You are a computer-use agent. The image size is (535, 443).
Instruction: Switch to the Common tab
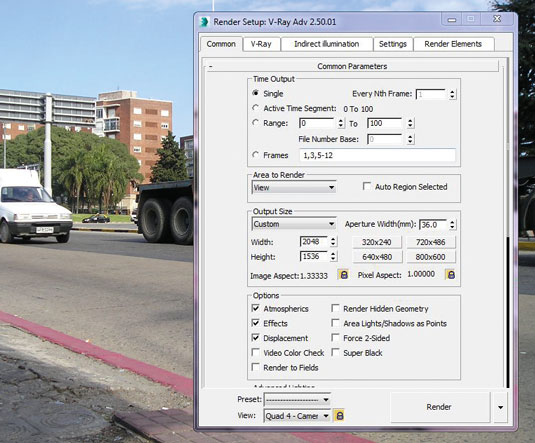[221, 44]
